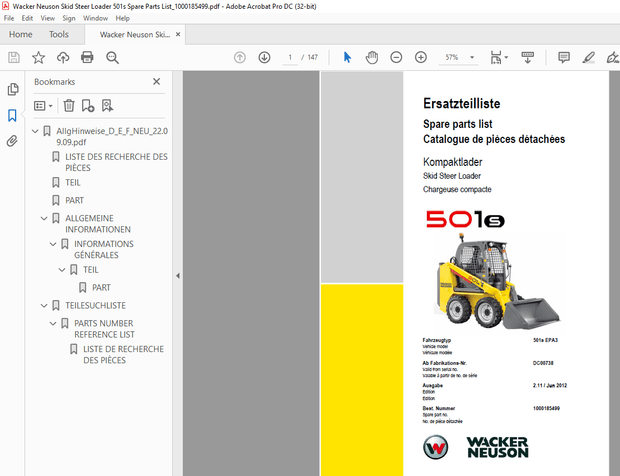Image resolution: width=620 pixels, height=476 pixels.
Task: Switch to the Home tab
Action: pyautogui.click(x=21, y=34)
